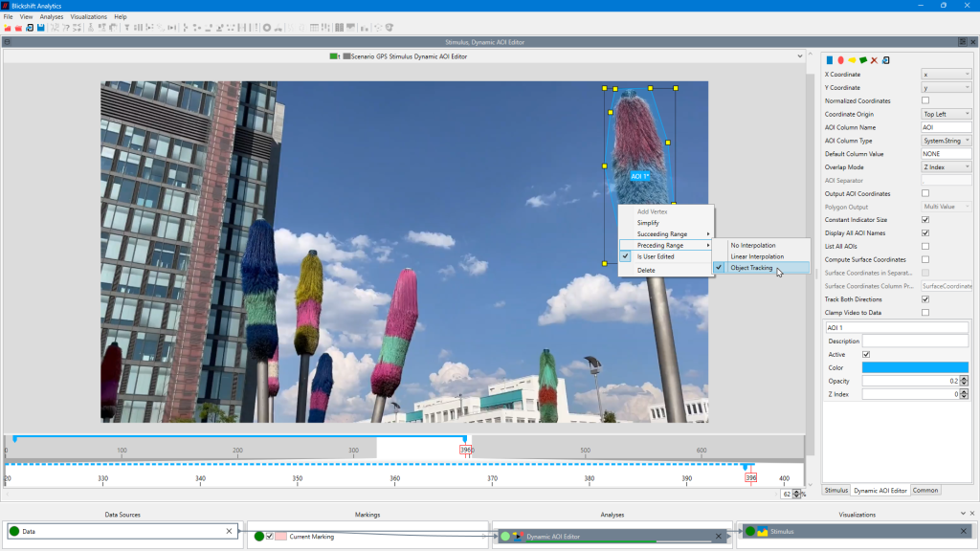Uncheck Constant Indicator Size
This screenshot has width=980, height=551.
point(925,220)
